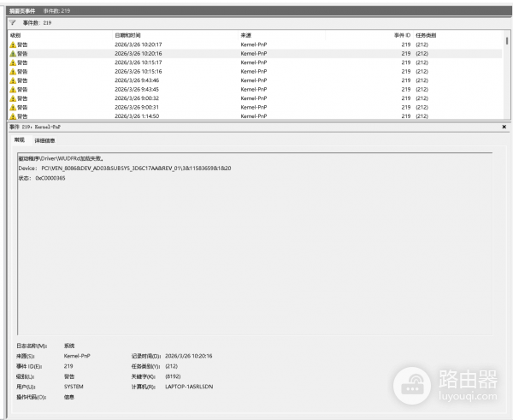Click task category (212) in the 10:20:17 row
Viewport: 513px width, 420px height.
click(x=422, y=44)
